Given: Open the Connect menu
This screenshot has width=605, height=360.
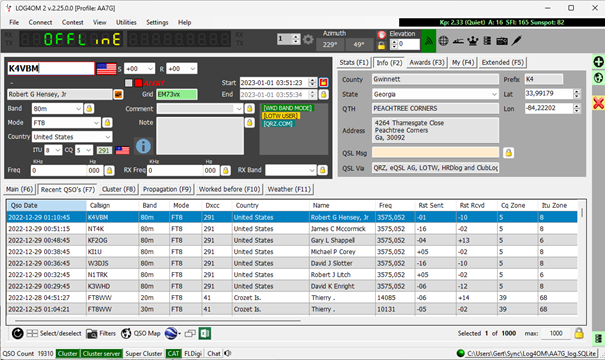Looking at the screenshot, I should (x=40, y=22).
